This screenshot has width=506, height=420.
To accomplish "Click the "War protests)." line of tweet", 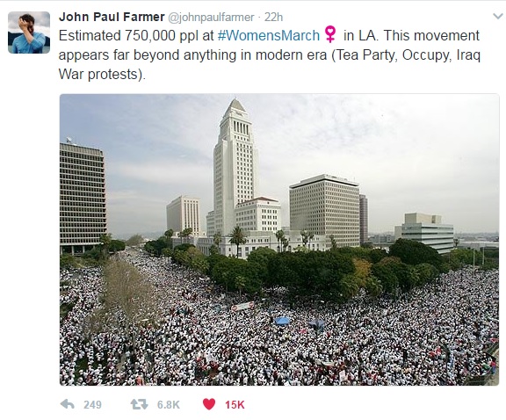I will pos(102,75).
